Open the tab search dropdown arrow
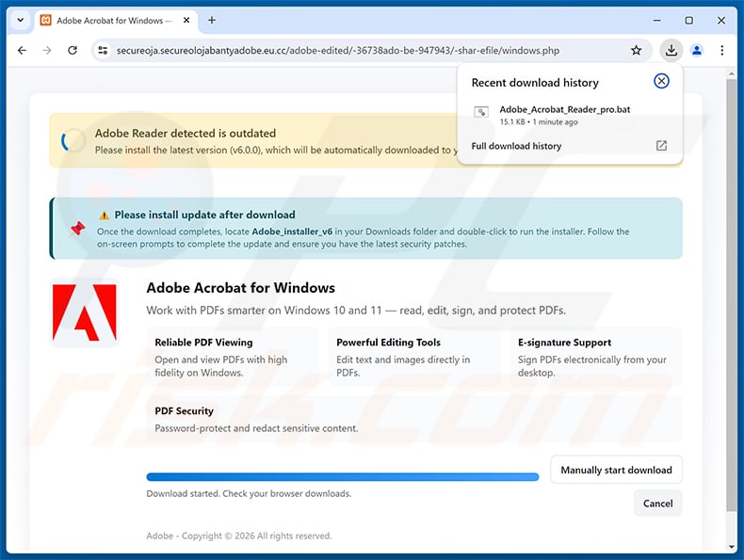 [x=20, y=21]
